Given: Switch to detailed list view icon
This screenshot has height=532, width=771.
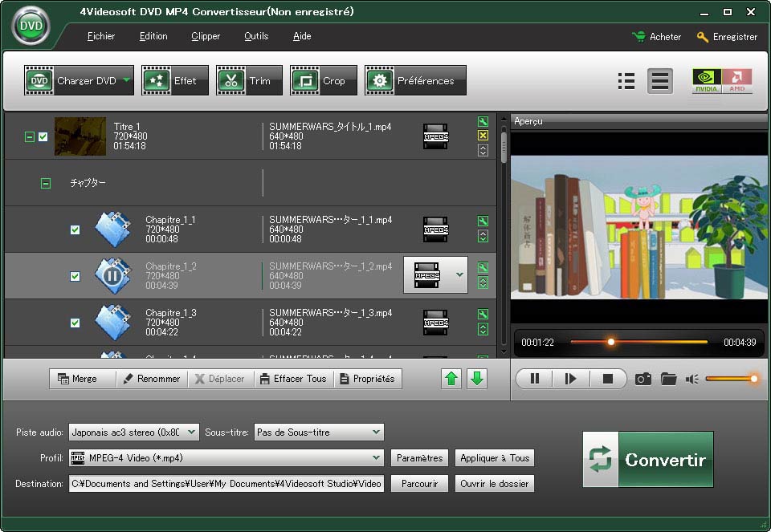Looking at the screenshot, I should tap(626, 81).
